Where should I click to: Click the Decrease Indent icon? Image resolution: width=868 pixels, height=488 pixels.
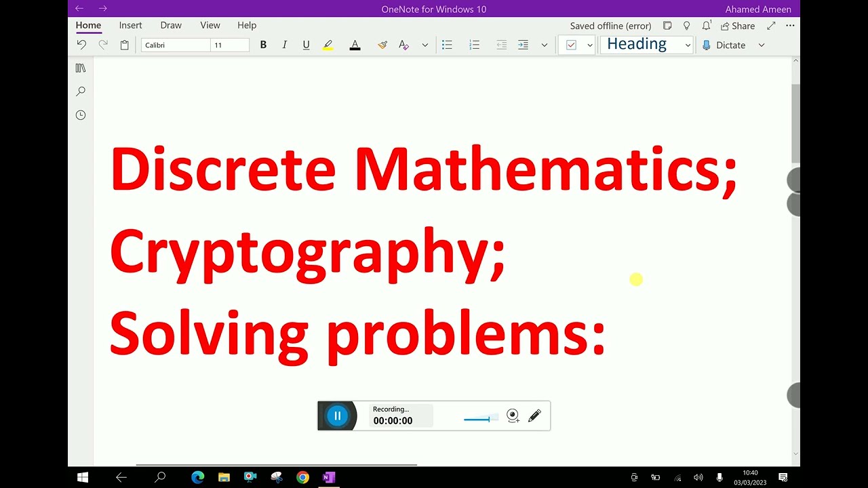pyautogui.click(x=501, y=45)
